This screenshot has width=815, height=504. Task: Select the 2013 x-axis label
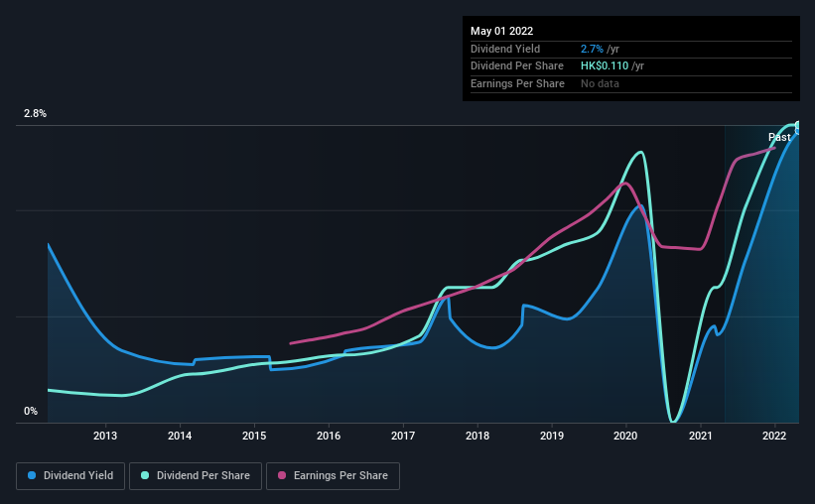[105, 436]
